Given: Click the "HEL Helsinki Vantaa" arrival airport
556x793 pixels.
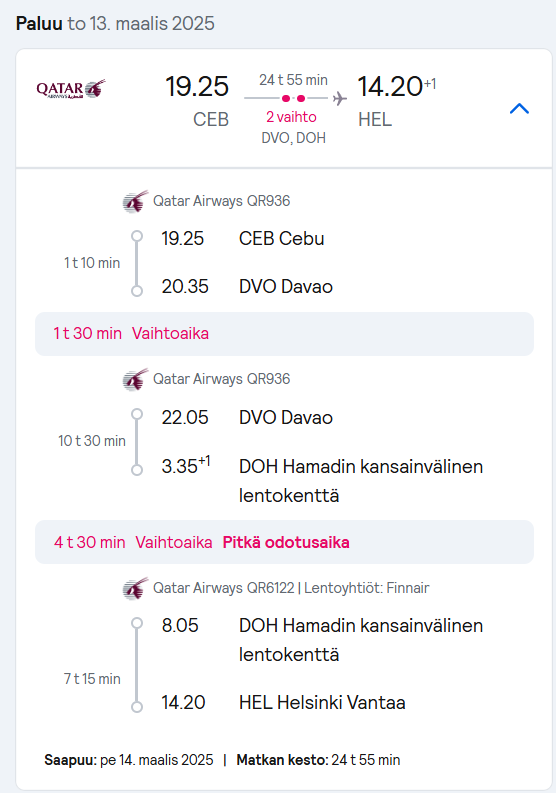Looking at the screenshot, I should (322, 702).
